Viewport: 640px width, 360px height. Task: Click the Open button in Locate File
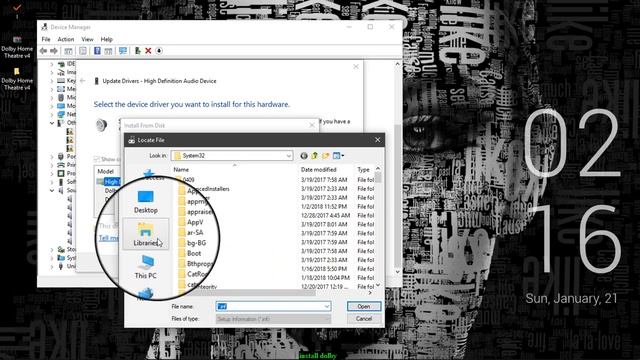point(364,306)
